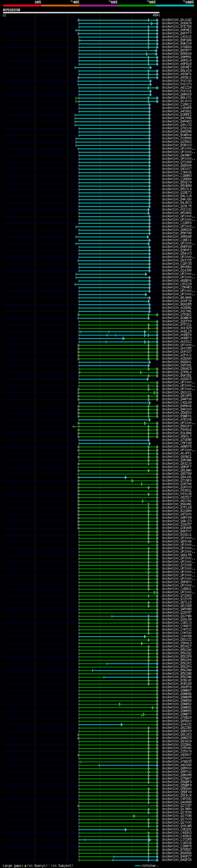
Task: Click hit label UniRef100_B5M745
Action: click(x=177, y=233)
